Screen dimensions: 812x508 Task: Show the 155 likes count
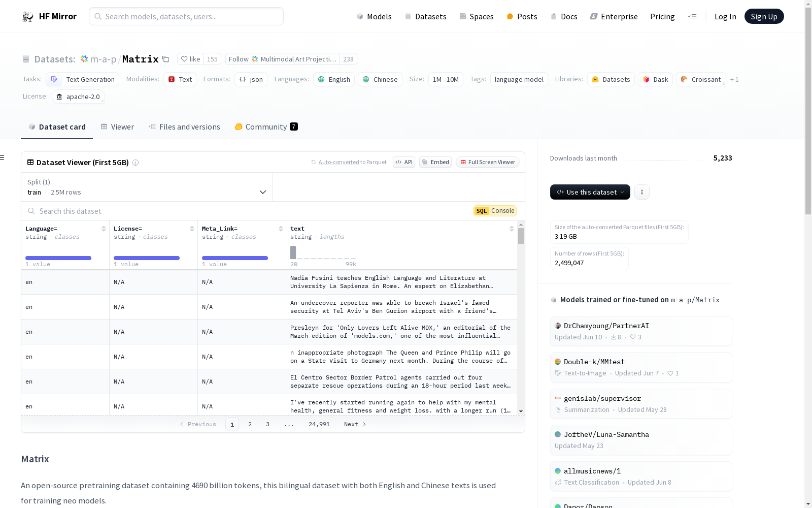pyautogui.click(x=212, y=59)
